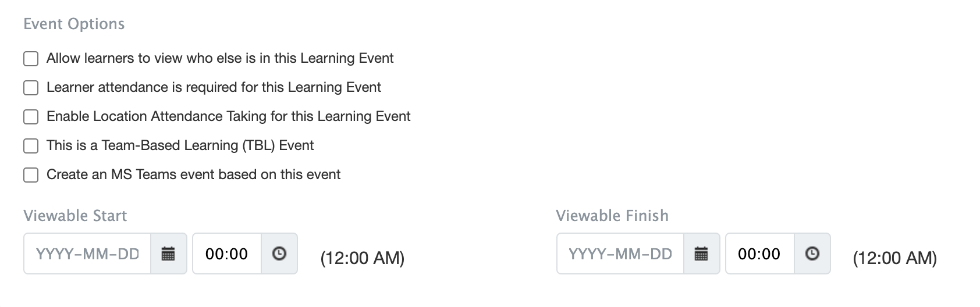Image resolution: width=980 pixels, height=307 pixels.
Task: Click the 'Enable Location Attendance Taking' label text
Action: [229, 116]
